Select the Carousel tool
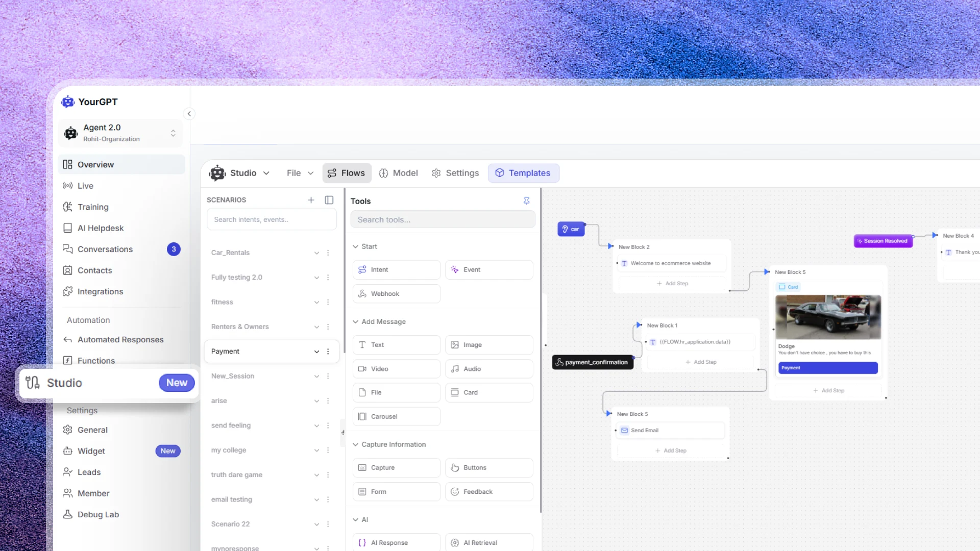980x551 pixels. pyautogui.click(x=396, y=417)
